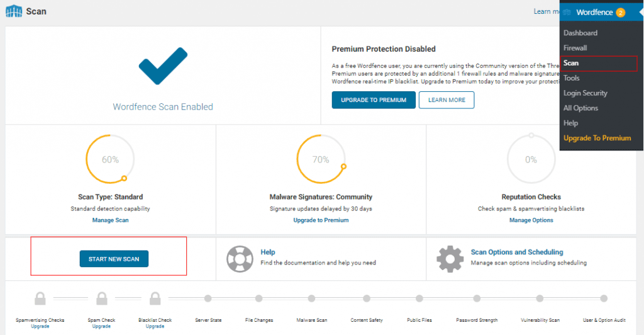
Task: Click the Malware Scan stage dot
Action: pos(312,298)
